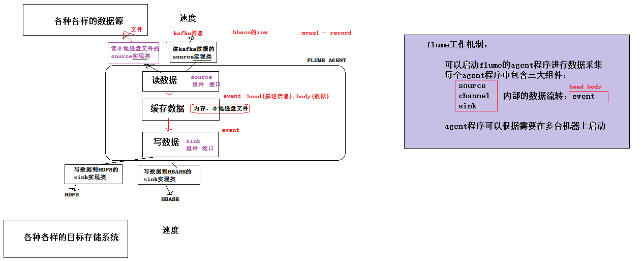Click the 缓存数据 box
The width and height of the screenshot is (644, 261).
167,109
